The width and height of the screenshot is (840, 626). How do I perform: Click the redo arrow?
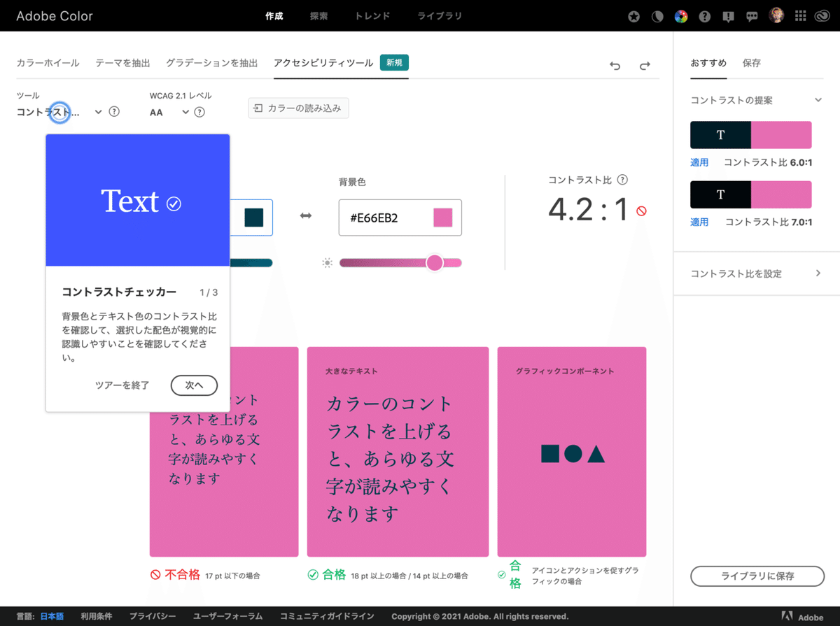[645, 66]
